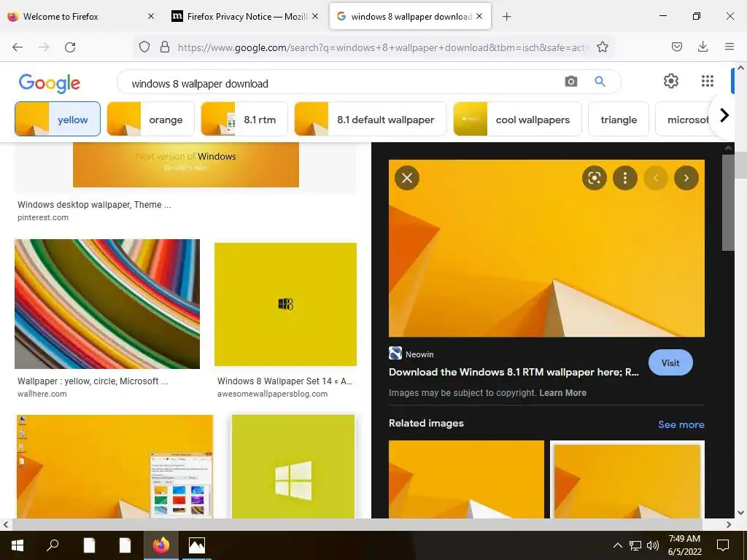
Task: Open Google quick settings gear
Action: 671,81
